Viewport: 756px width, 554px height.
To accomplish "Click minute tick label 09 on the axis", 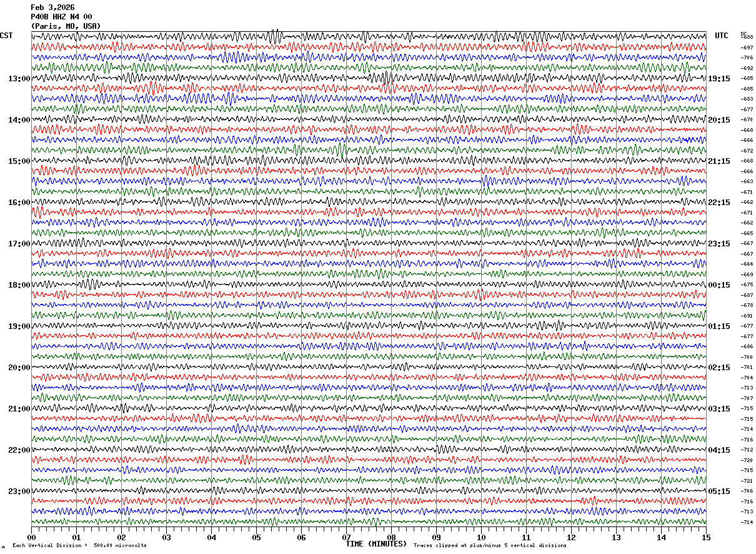I will pyautogui.click(x=436, y=537).
